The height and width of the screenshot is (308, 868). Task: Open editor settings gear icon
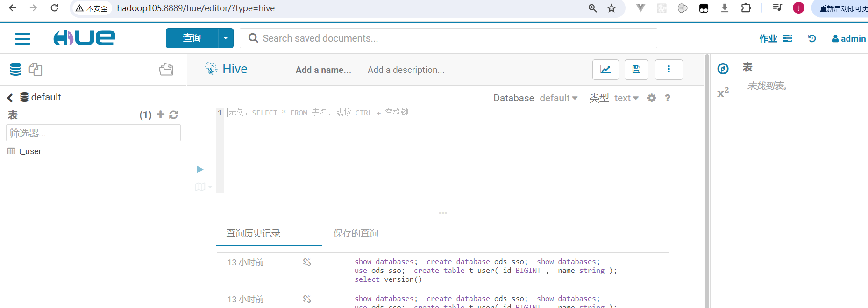tap(652, 98)
